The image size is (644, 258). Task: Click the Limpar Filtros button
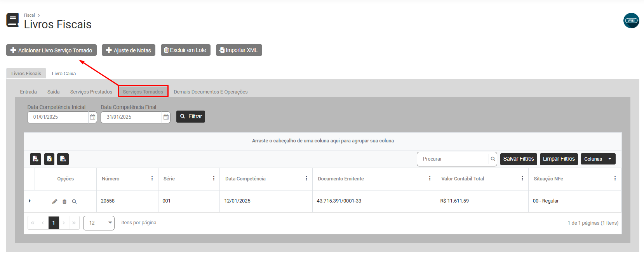point(559,159)
